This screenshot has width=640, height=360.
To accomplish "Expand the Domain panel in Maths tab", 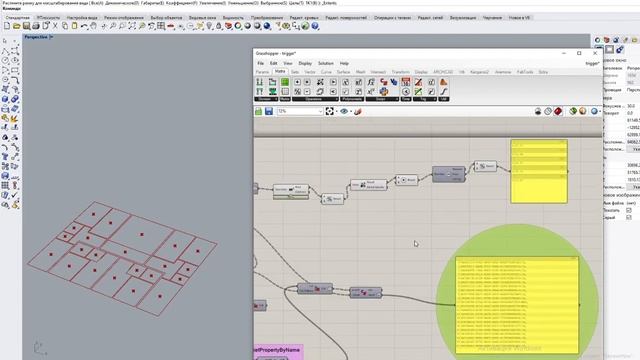I will coord(266,99).
